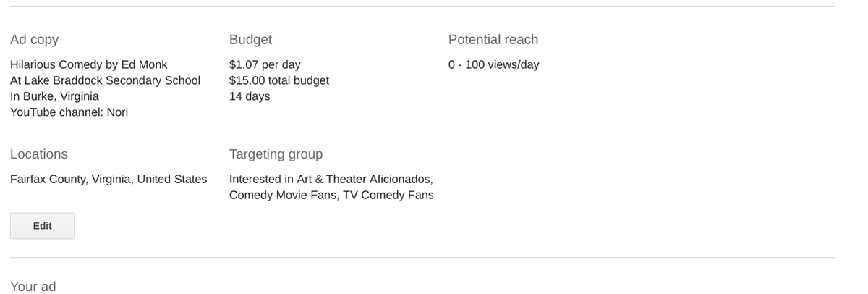Click the 14 days duration text
Screen dimensions: 868x294
pos(250,96)
